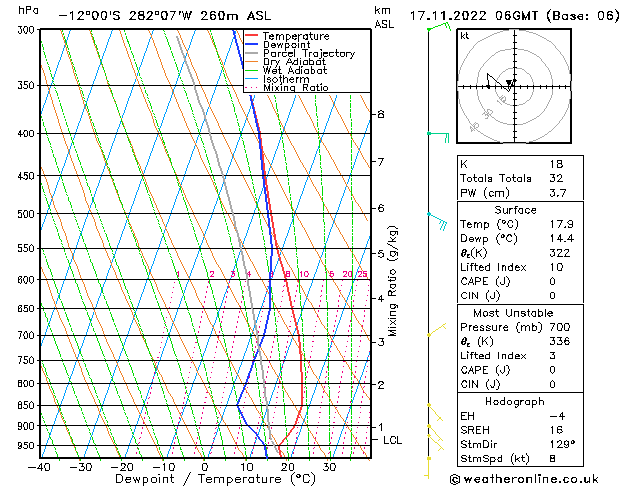Select the Dry Adiabat legend item
Viewport: 629px width, 486px height.
[x=295, y=62]
